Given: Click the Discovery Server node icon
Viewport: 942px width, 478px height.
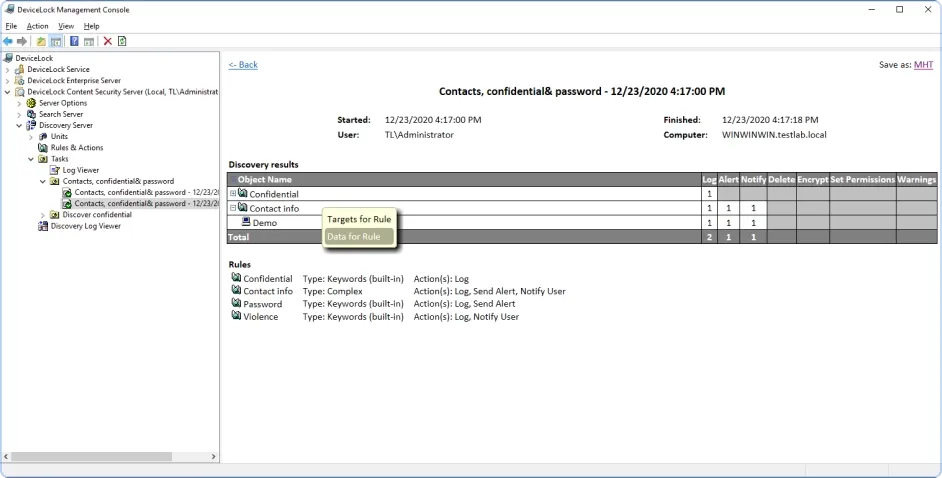Looking at the screenshot, I should [x=31, y=126].
